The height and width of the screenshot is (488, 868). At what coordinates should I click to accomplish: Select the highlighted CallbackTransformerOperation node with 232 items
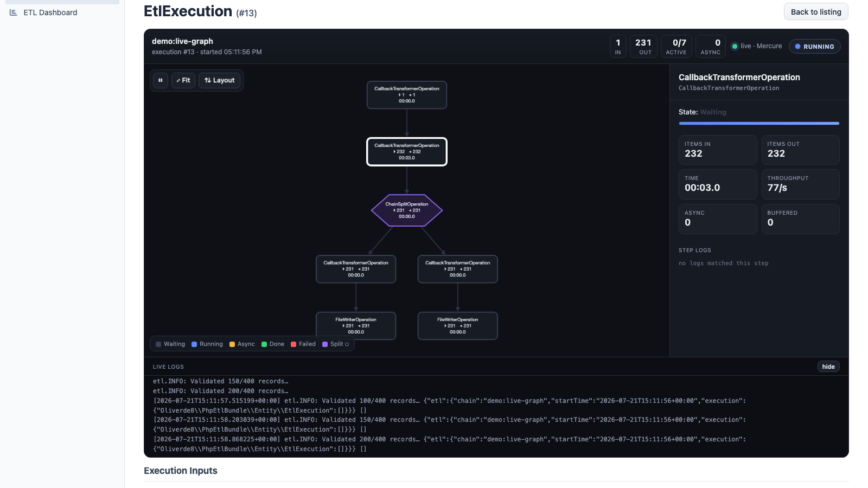click(407, 152)
